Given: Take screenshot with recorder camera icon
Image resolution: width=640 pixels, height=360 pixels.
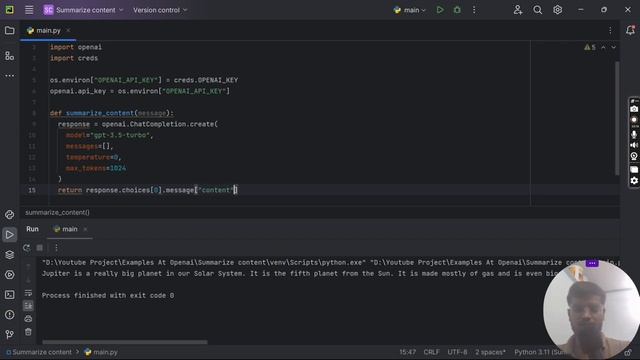Looking at the screenshot, I should (634, 109).
